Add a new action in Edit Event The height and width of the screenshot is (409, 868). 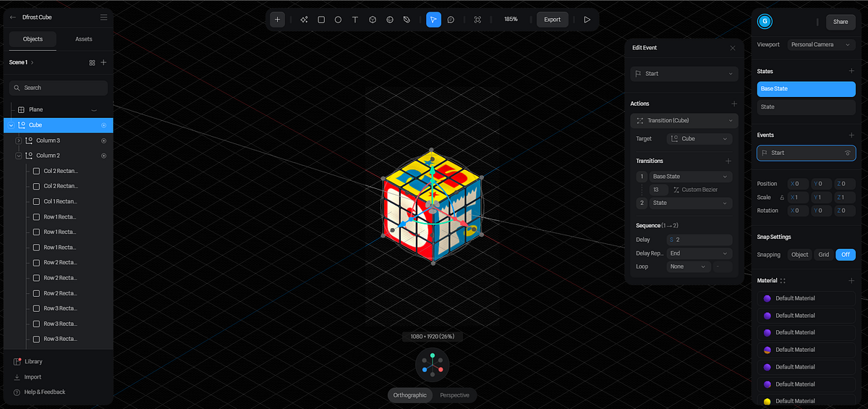point(734,104)
